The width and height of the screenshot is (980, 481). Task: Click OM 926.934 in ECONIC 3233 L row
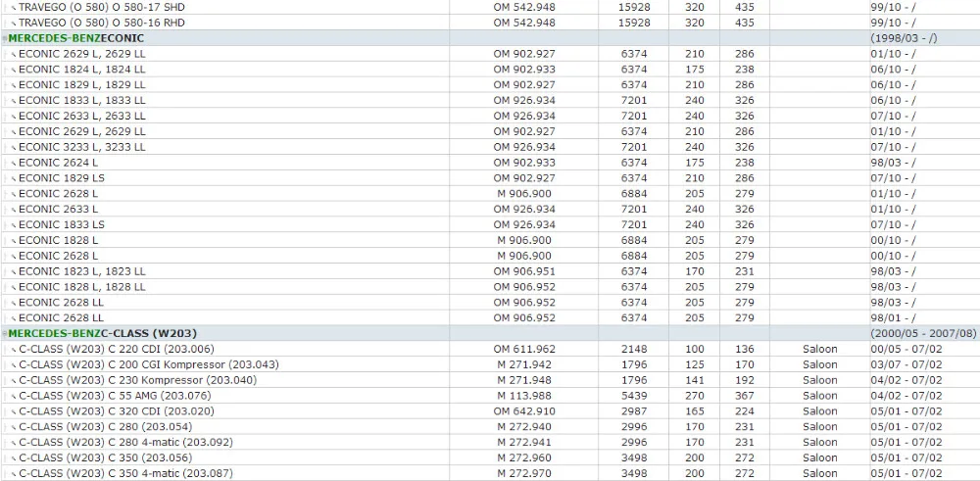(524, 147)
